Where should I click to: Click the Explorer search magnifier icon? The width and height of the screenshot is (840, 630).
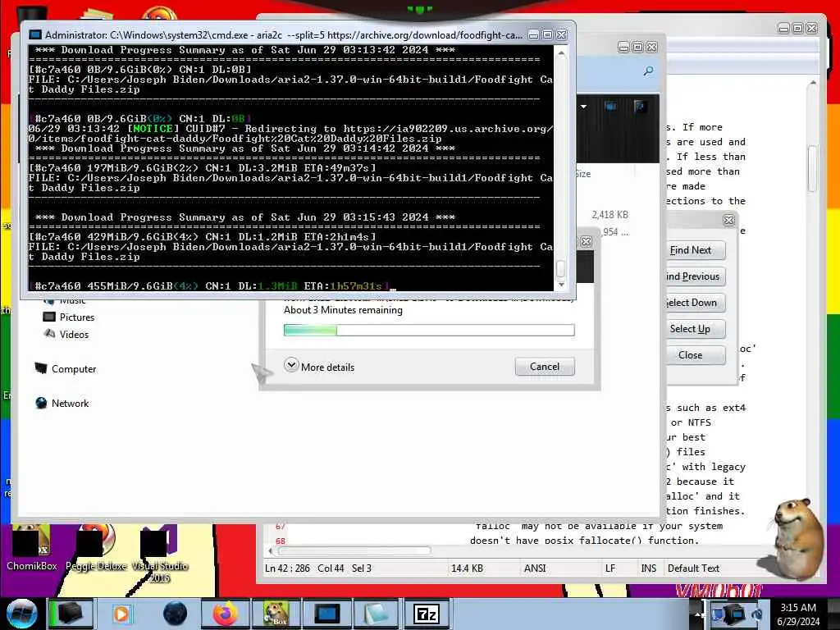[x=648, y=71]
